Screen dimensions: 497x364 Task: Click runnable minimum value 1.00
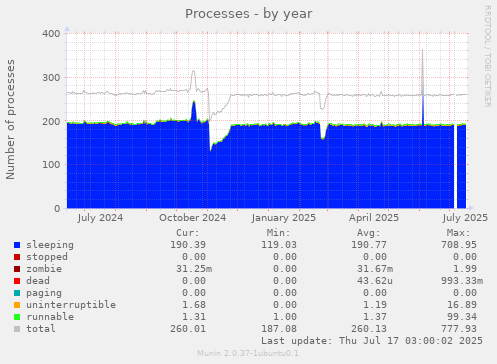point(285,317)
